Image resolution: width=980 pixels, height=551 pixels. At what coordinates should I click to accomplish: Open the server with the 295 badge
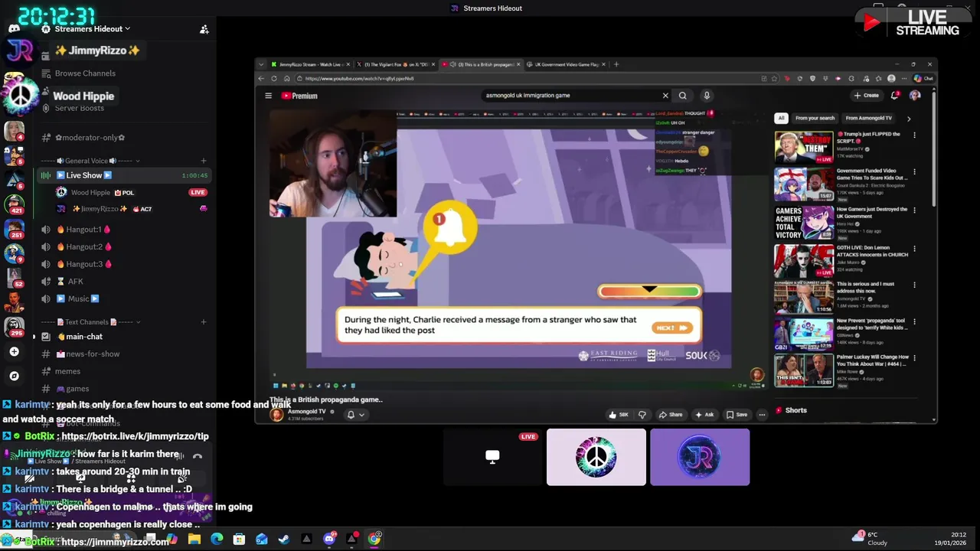pos(14,327)
